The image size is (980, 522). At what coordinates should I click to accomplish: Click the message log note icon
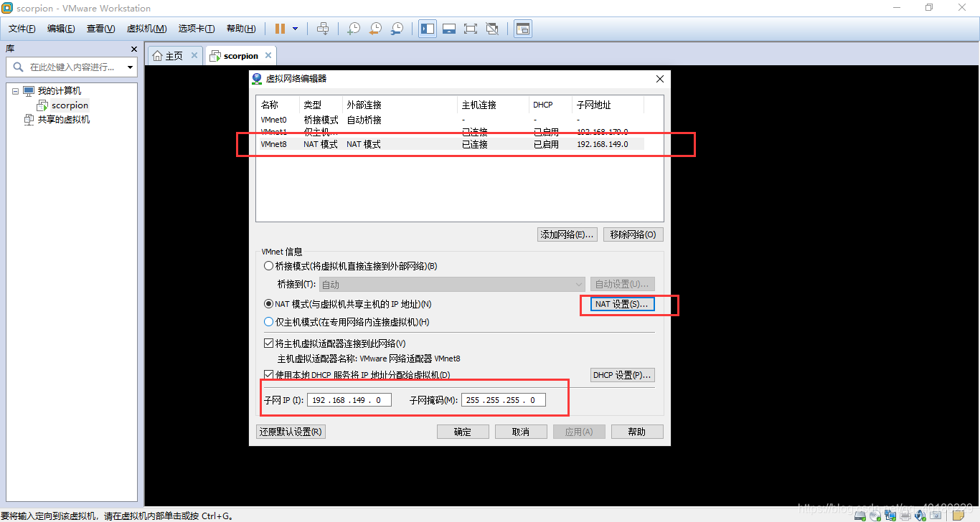click(x=958, y=515)
